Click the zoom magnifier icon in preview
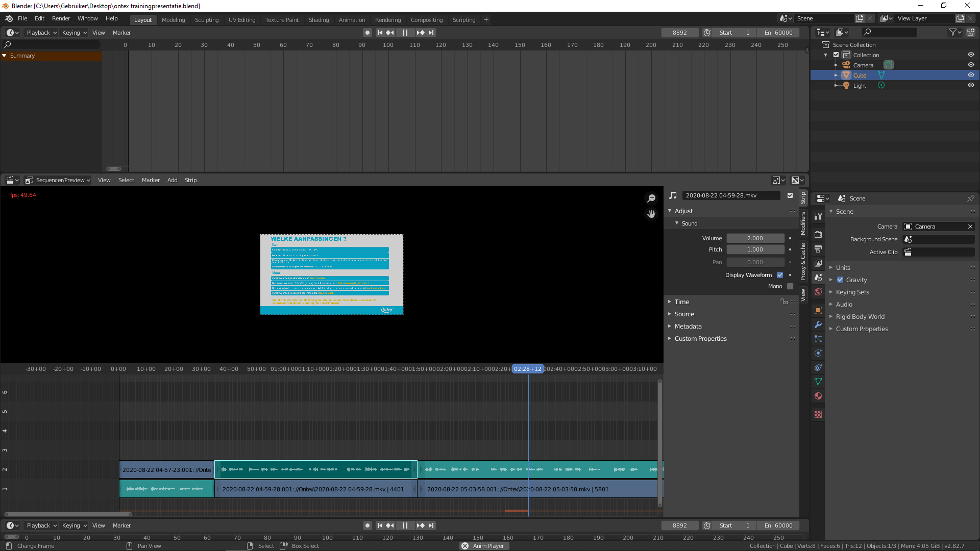Image resolution: width=980 pixels, height=551 pixels. [x=651, y=198]
